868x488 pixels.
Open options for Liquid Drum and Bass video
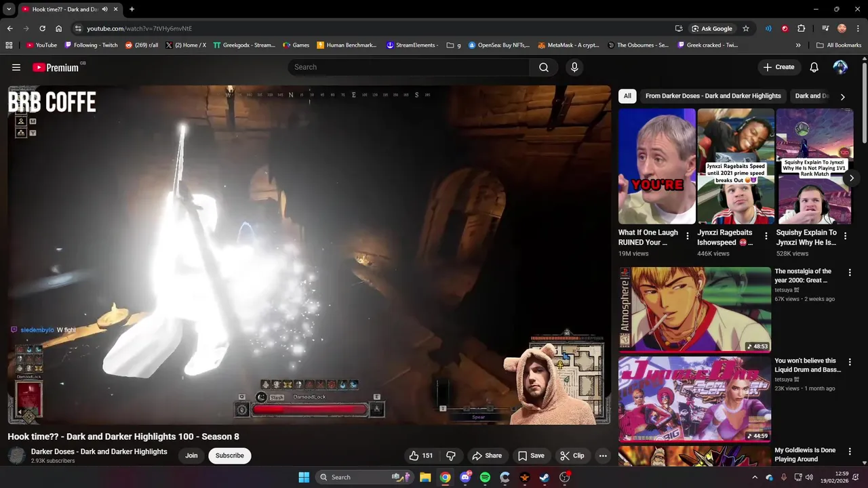(850, 362)
